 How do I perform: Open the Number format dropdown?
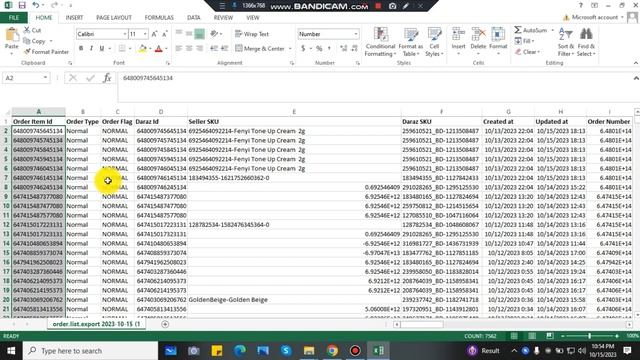[356, 34]
